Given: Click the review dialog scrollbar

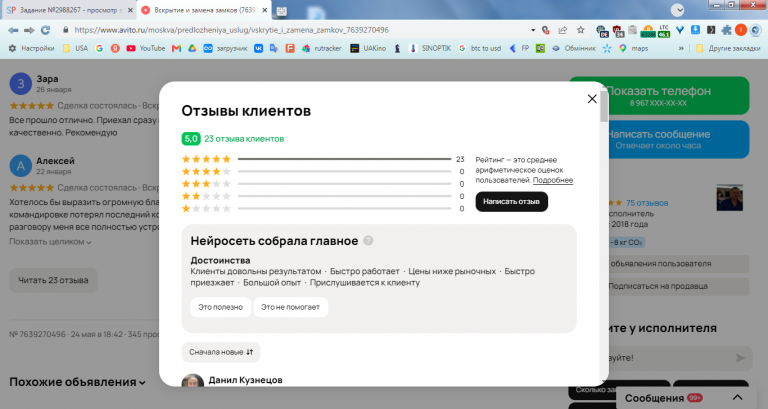Looking at the screenshot, I should point(604,107).
